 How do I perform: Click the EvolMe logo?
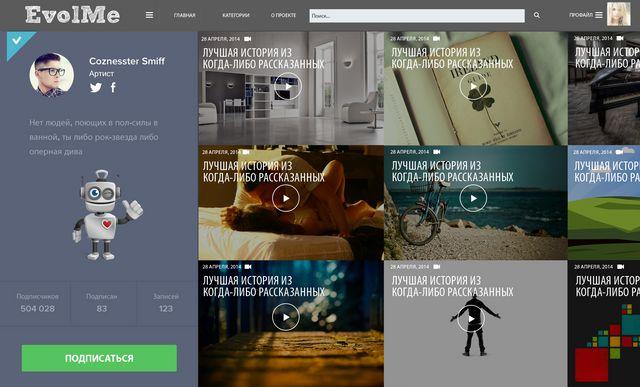72,15
